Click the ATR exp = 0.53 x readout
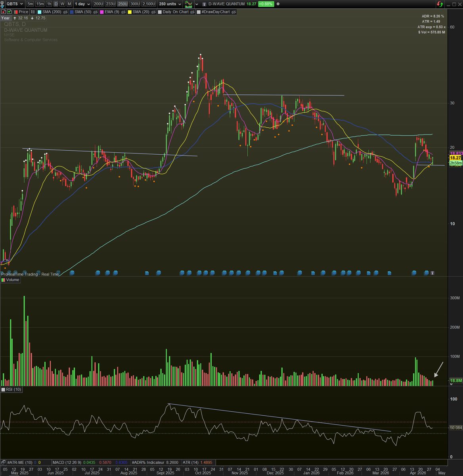This screenshot has width=463, height=476. coord(431,27)
